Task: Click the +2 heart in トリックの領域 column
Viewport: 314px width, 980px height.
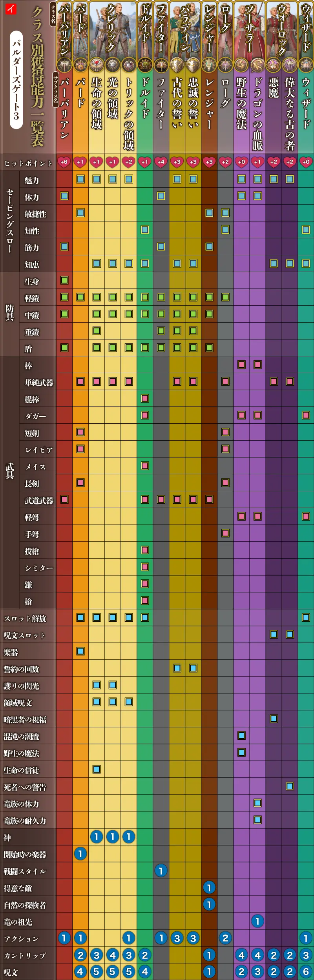Action: point(129,162)
